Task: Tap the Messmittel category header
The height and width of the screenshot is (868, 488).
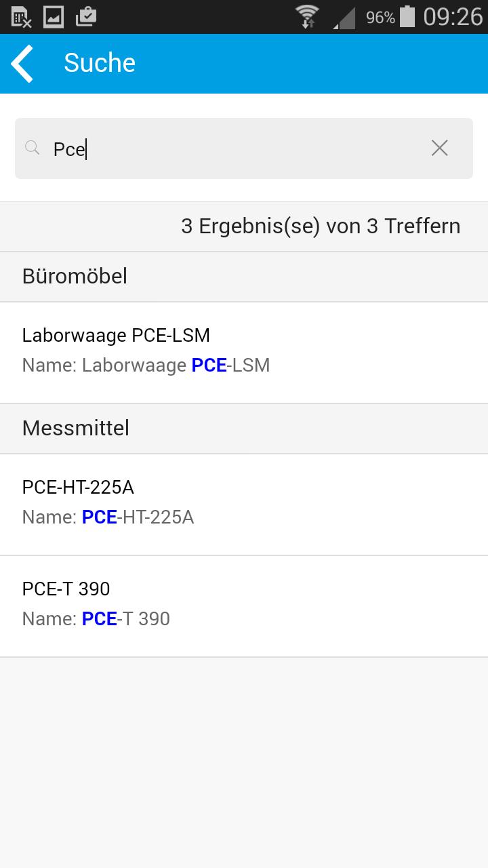Action: [244, 429]
